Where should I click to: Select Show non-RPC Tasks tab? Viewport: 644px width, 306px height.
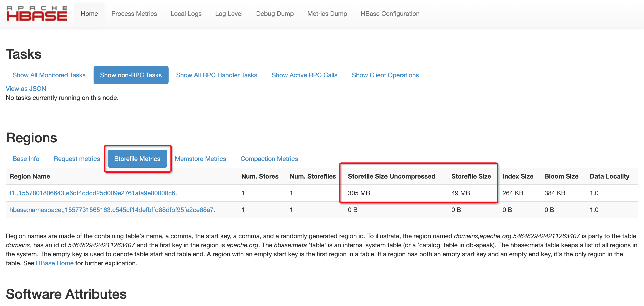131,75
